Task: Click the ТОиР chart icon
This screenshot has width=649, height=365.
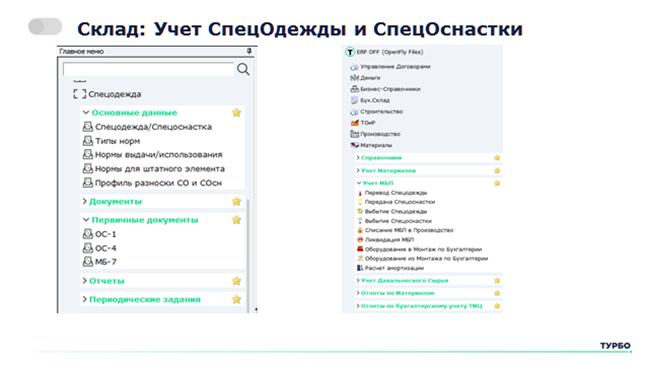Action: 355,123
